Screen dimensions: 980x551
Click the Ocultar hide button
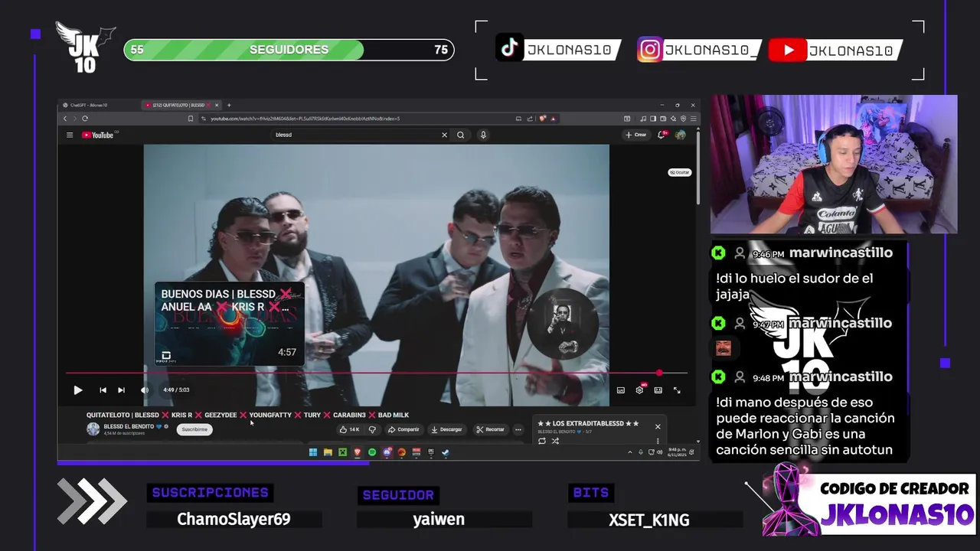(680, 172)
